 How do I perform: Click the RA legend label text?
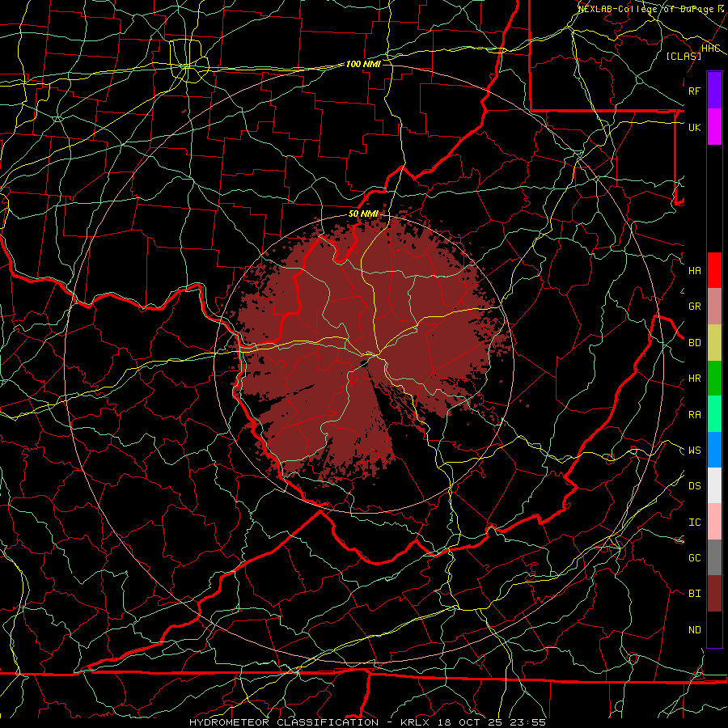click(x=694, y=415)
